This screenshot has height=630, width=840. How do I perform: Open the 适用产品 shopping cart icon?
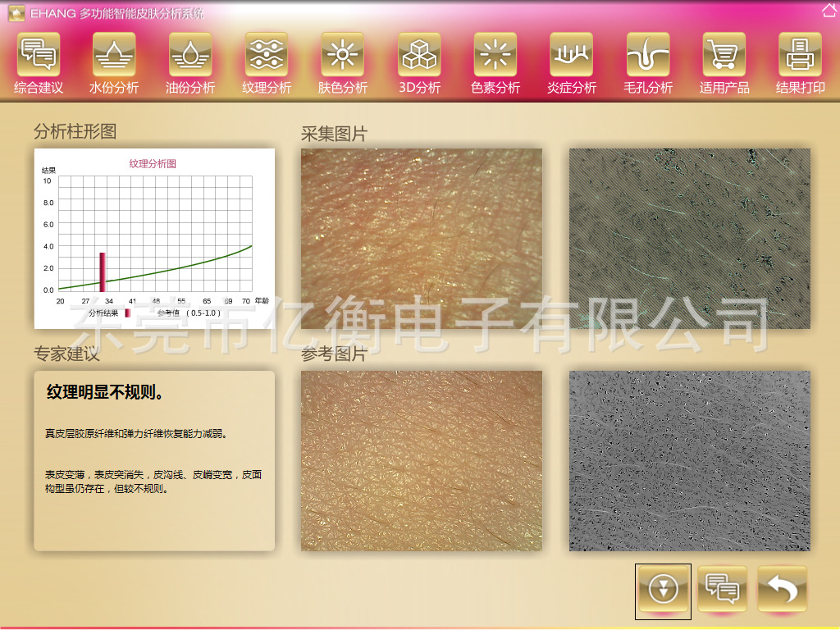pos(724,55)
